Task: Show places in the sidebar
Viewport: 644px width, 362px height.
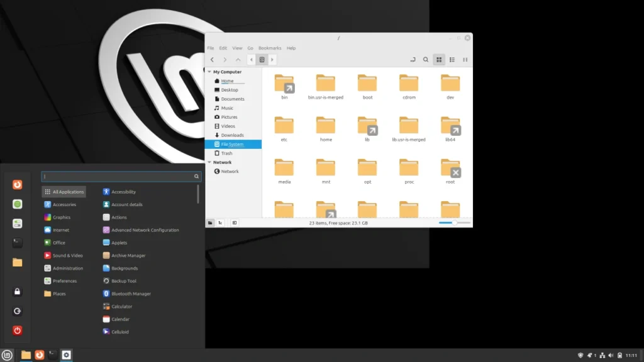Action: [x=210, y=223]
